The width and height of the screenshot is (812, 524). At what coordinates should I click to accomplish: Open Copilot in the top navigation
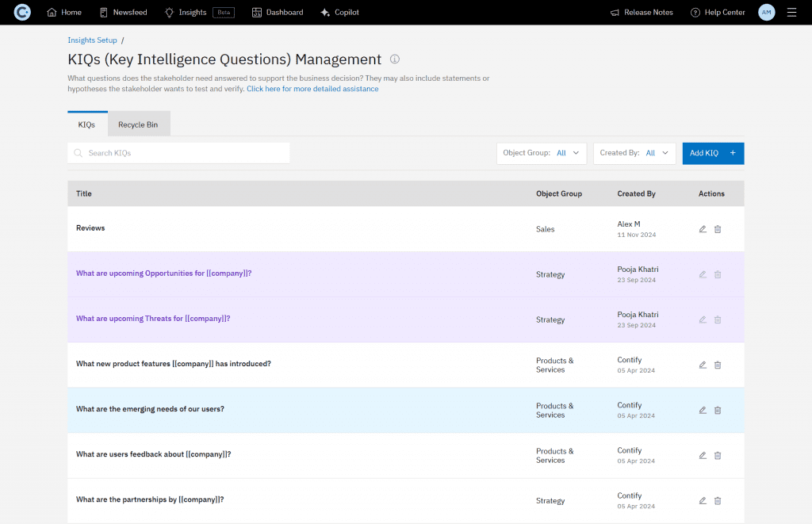point(339,13)
